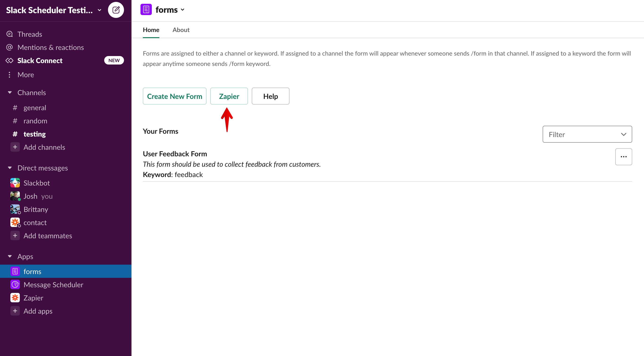Image resolution: width=644 pixels, height=356 pixels.
Task: Click the Add apps plus icon
Action: 15,311
